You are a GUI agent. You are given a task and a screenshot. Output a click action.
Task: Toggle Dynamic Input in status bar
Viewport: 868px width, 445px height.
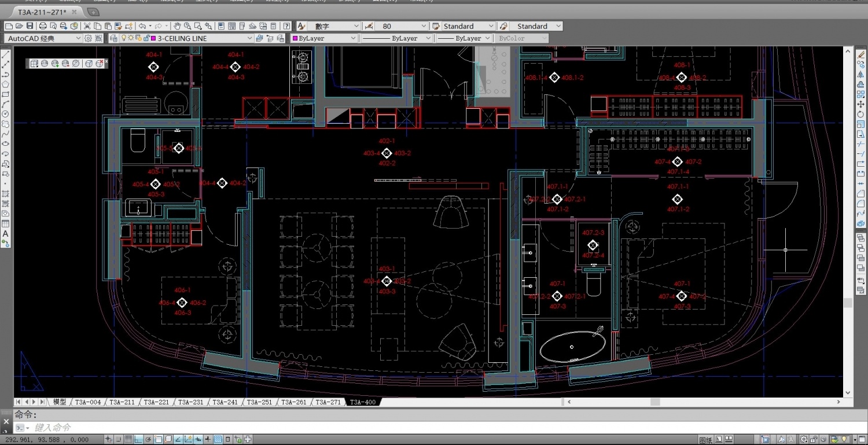[198, 439]
